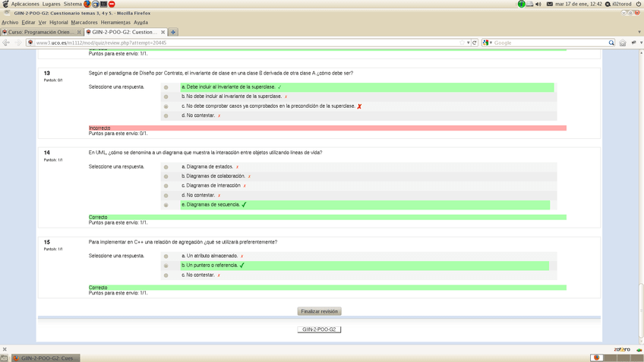
Task: Click the red stop icon in top panel
Action: point(112,4)
